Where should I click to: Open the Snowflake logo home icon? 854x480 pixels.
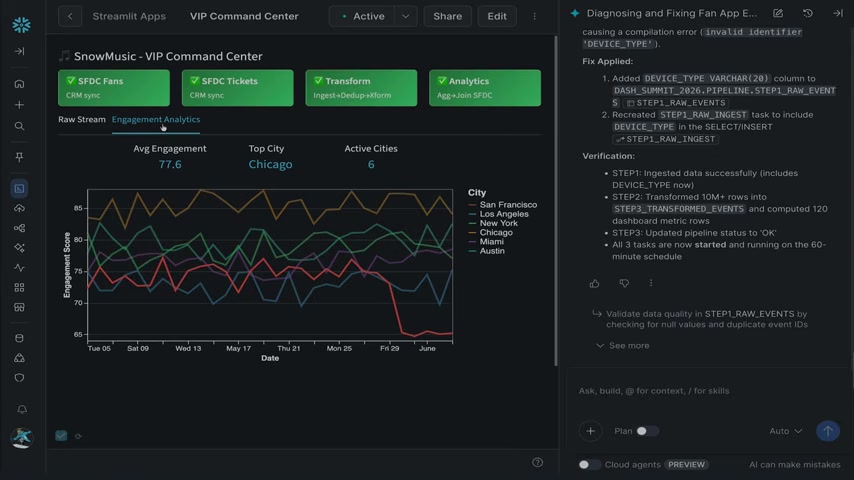[x=21, y=25]
